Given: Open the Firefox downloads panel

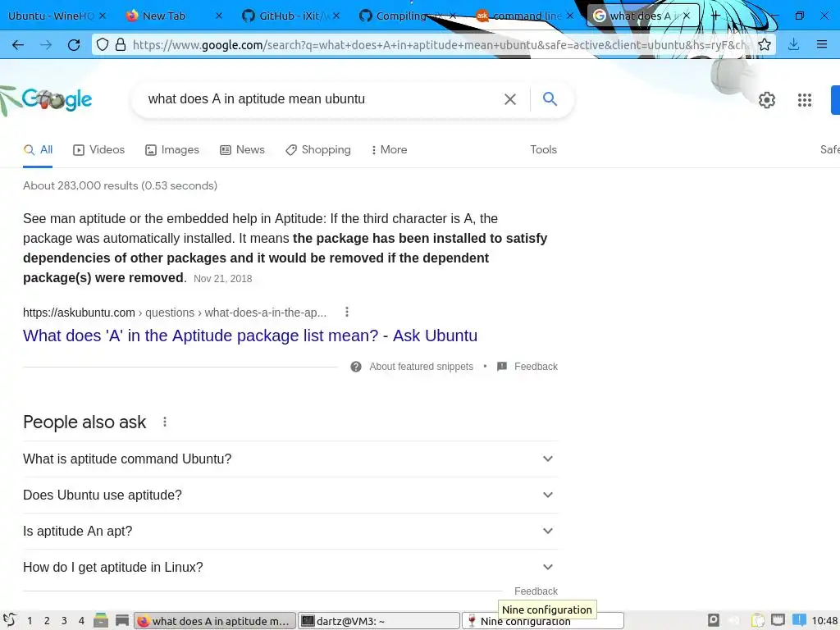Looking at the screenshot, I should (x=793, y=44).
